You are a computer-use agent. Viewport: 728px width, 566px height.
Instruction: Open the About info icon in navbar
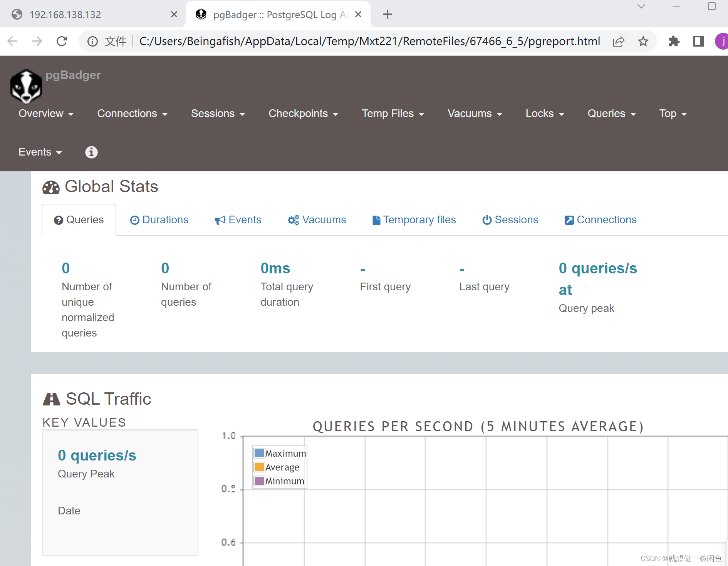coord(91,152)
